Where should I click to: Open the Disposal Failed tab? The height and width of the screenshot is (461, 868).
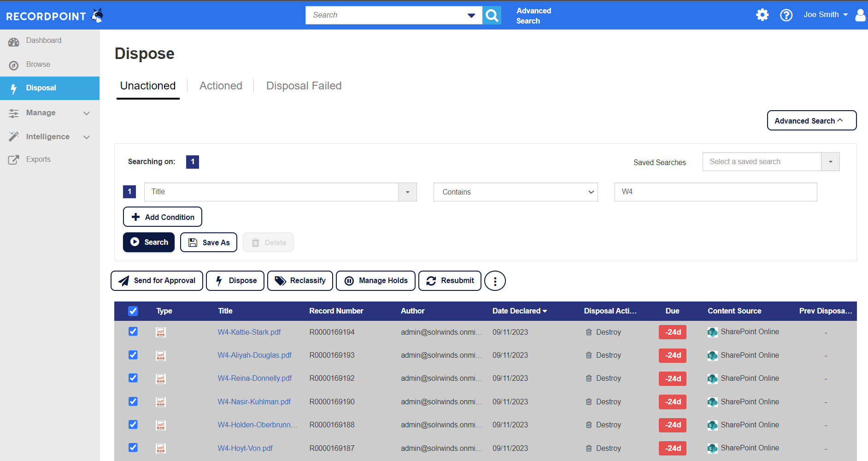tap(304, 86)
